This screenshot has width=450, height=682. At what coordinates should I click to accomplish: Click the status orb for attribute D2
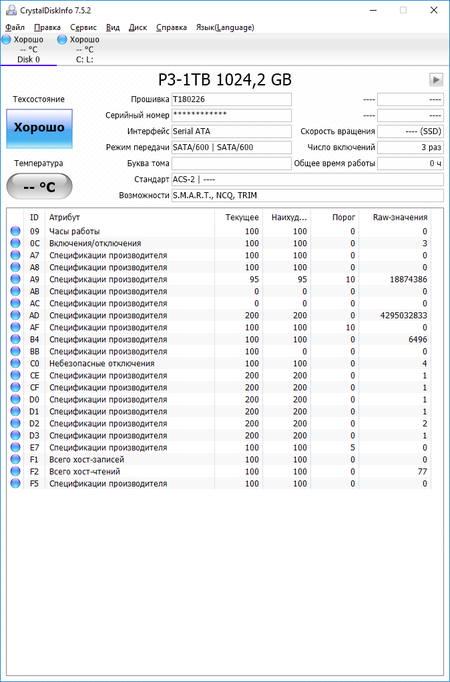click(x=15, y=423)
